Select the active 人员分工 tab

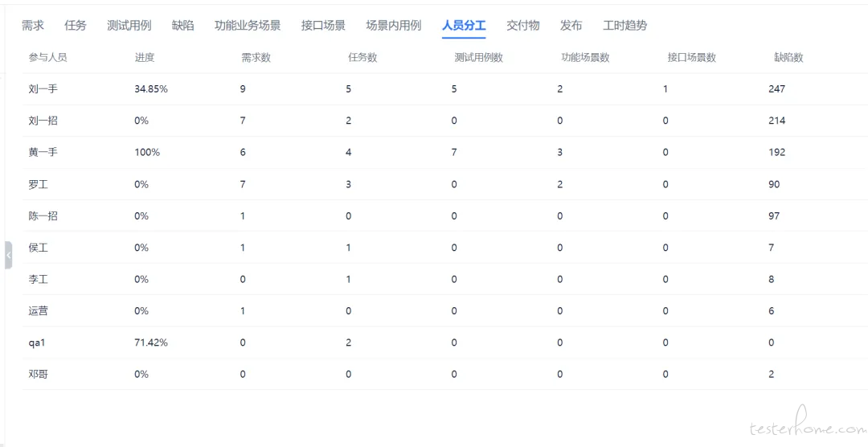click(x=464, y=26)
